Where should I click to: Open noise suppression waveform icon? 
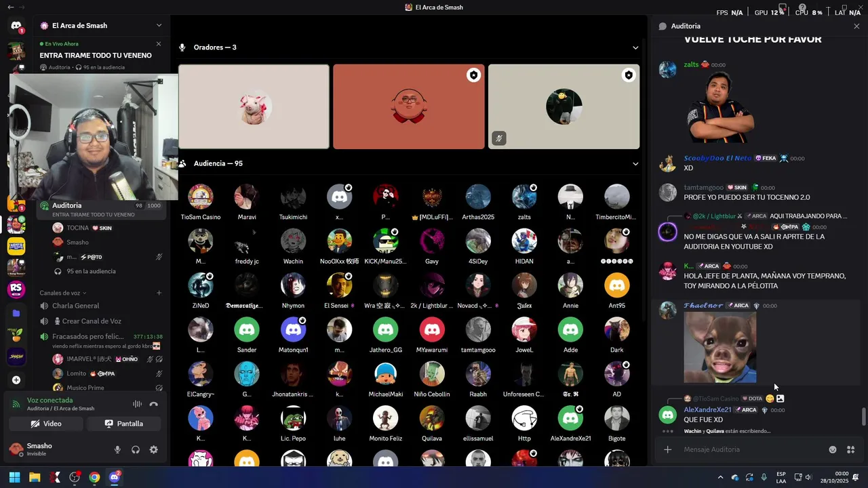[x=137, y=404]
